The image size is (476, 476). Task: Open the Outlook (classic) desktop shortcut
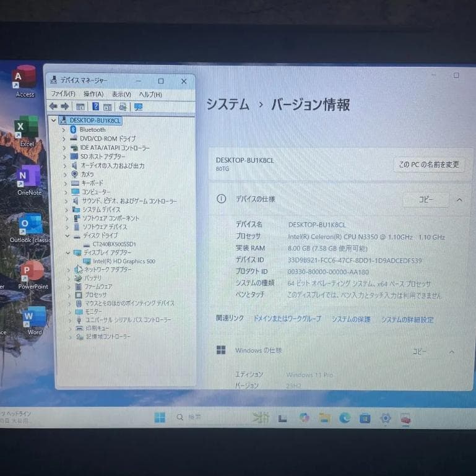click(x=30, y=228)
